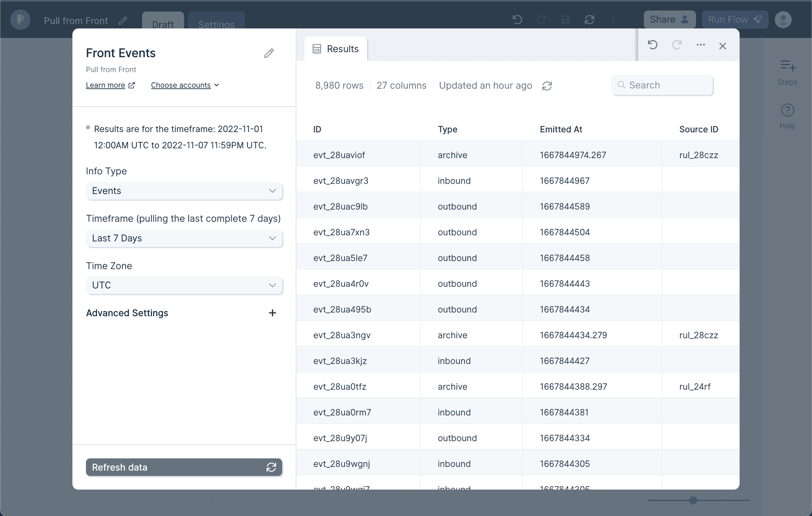Click the undo icon in the top toolbar

point(517,20)
